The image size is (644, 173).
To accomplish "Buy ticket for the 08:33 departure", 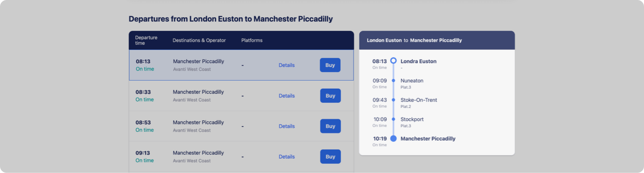I will 330,96.
